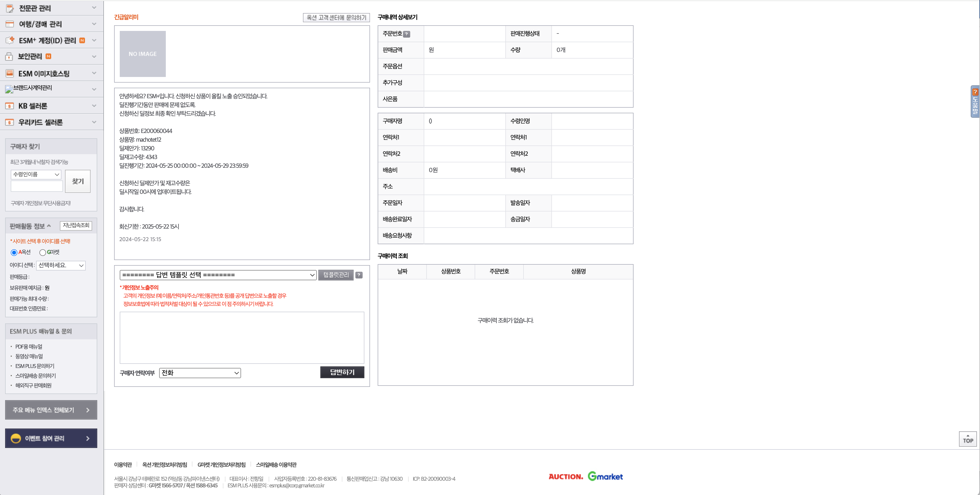Open the 아이디 선택 dropdown
The image size is (980, 495).
(61, 265)
